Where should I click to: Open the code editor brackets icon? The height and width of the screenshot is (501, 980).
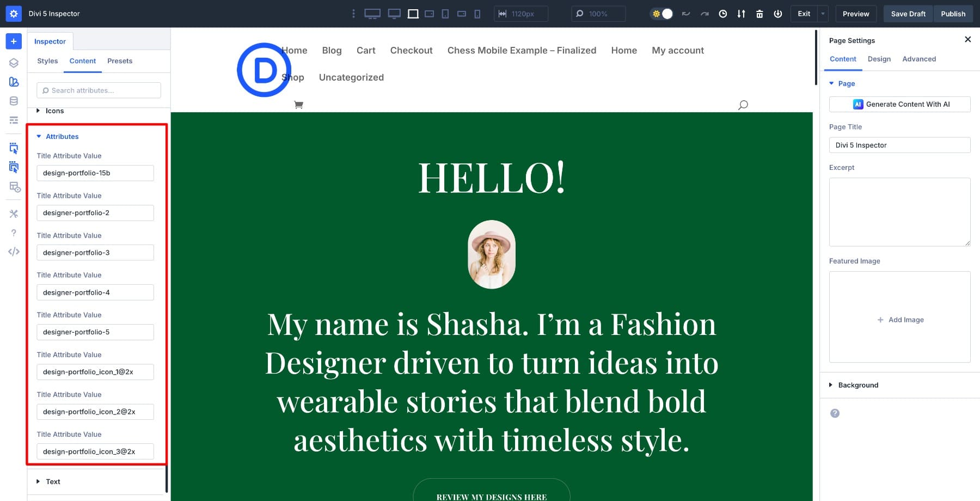coord(14,252)
